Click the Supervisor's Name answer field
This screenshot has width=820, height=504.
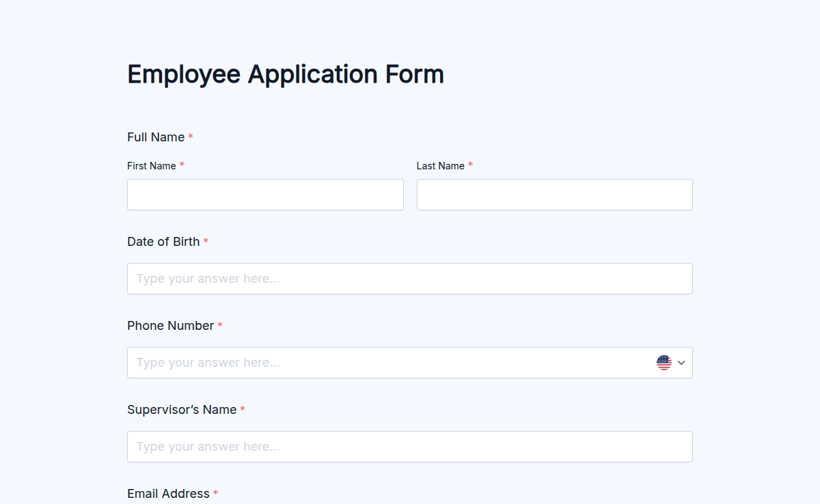click(410, 447)
